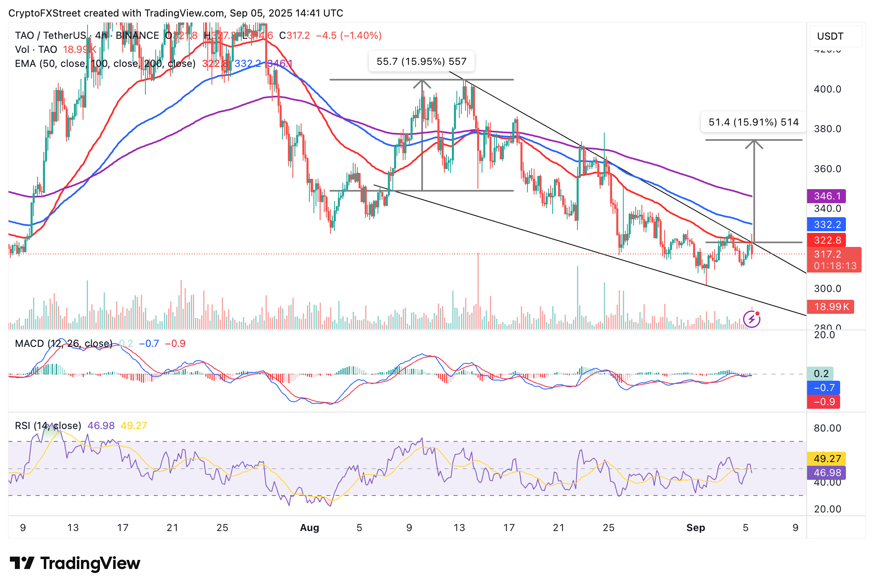Click the blue 332.2 EMA price tag
Screen dimensions: 874x588
(826, 224)
